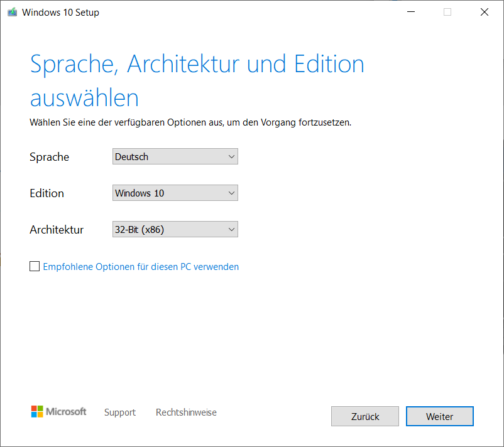This screenshot has width=504, height=447.
Task: Open the Edition dropdown showing Windows 10
Action: click(x=175, y=193)
